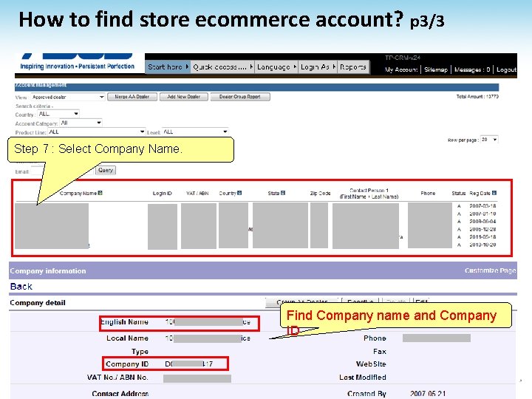Click the Customize Page link

(491, 270)
